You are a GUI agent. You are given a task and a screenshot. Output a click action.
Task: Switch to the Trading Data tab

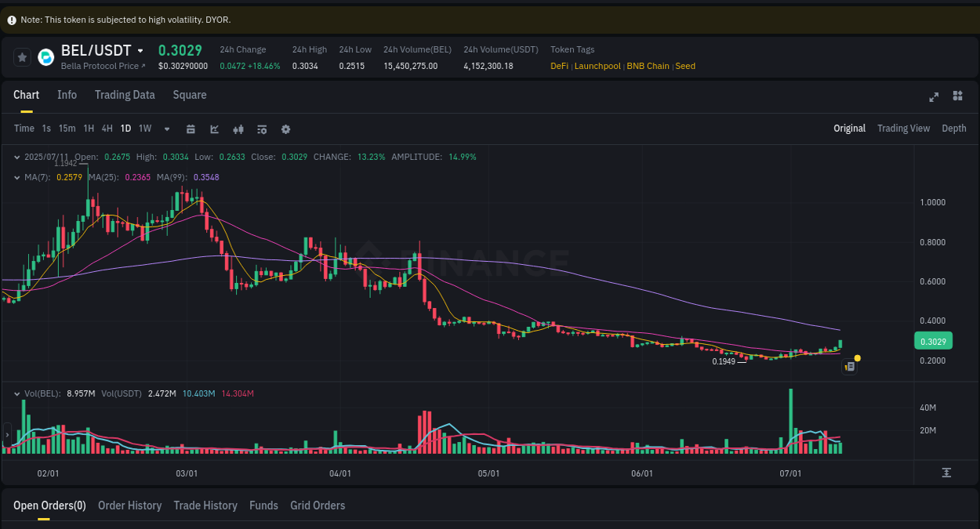[x=125, y=95]
